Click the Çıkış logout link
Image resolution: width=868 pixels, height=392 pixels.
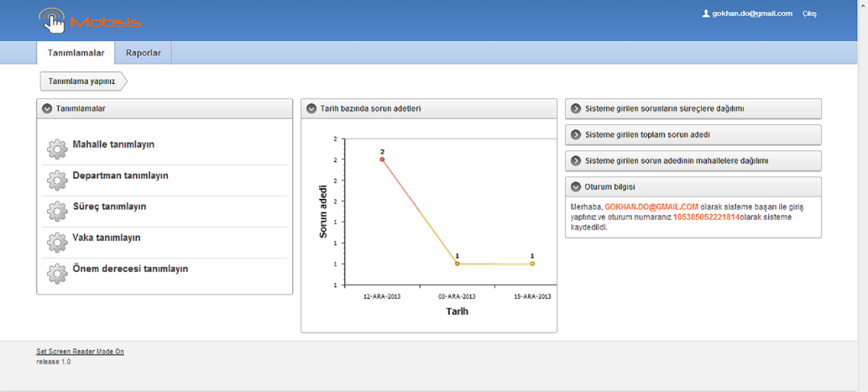coord(809,14)
